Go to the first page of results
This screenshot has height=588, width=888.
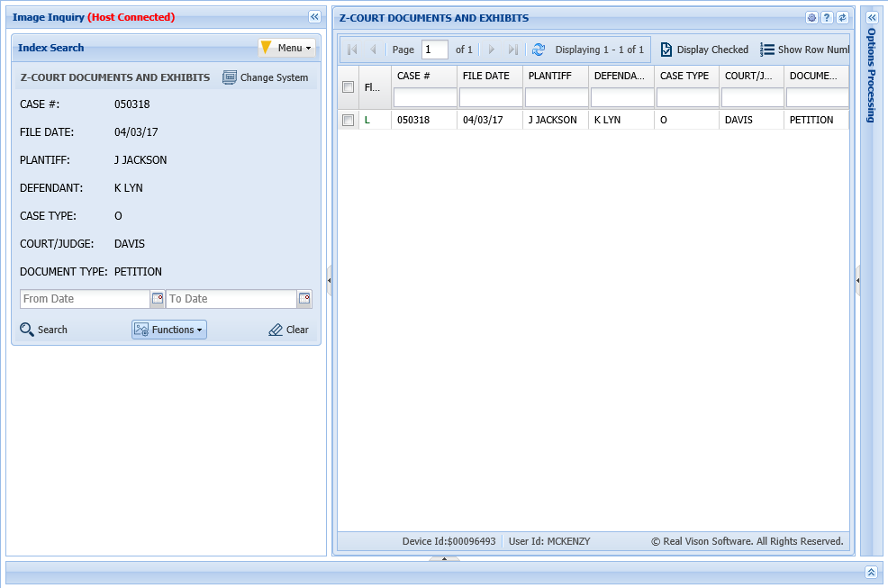click(x=352, y=50)
